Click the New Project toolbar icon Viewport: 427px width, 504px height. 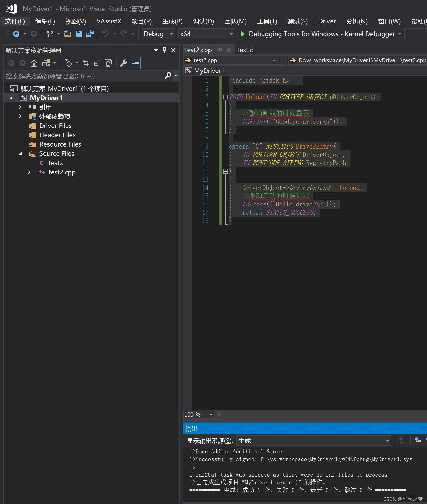(50, 34)
